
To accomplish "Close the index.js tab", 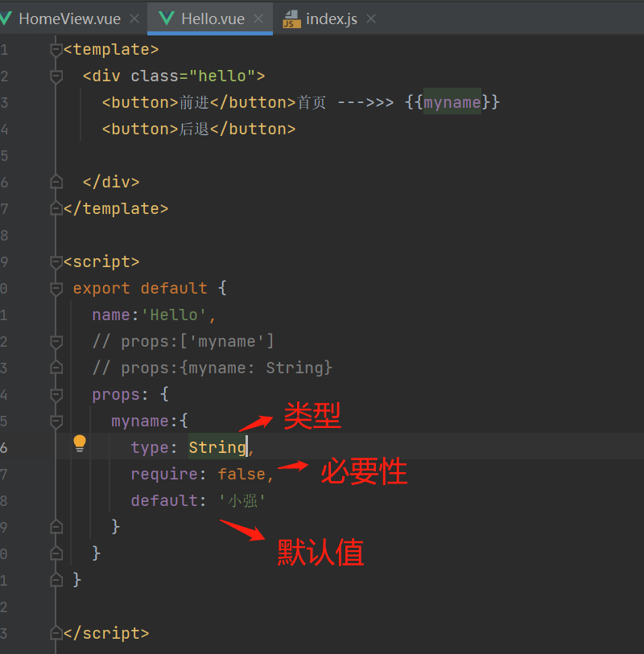I will tap(370, 19).
